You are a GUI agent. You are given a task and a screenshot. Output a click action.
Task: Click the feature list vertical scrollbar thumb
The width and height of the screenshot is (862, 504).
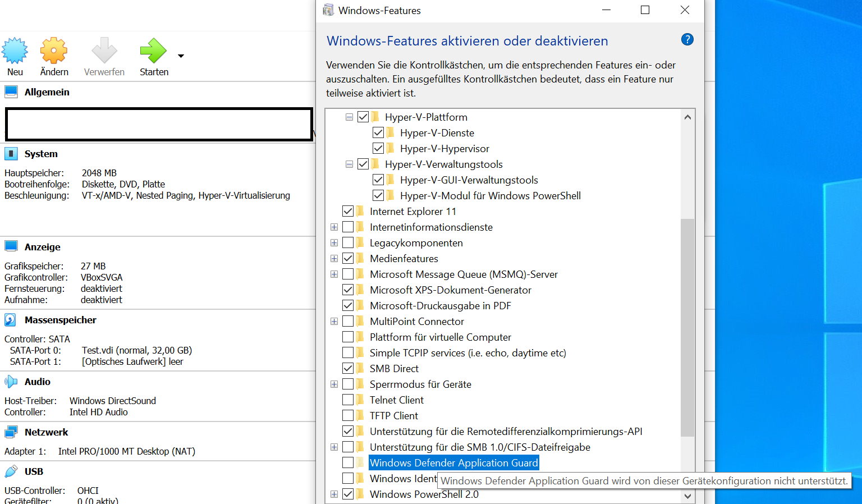click(687, 327)
